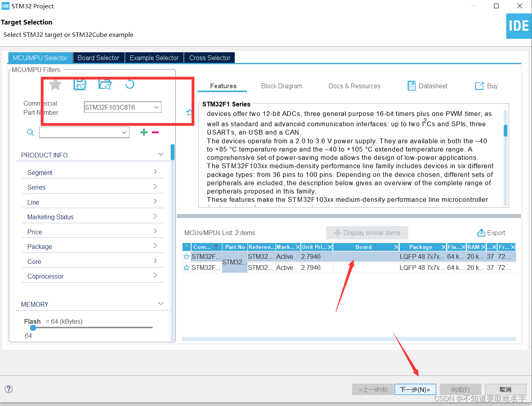This screenshot has height=406, width=532.
Task: Expand the Package filter
Action: tap(155, 246)
